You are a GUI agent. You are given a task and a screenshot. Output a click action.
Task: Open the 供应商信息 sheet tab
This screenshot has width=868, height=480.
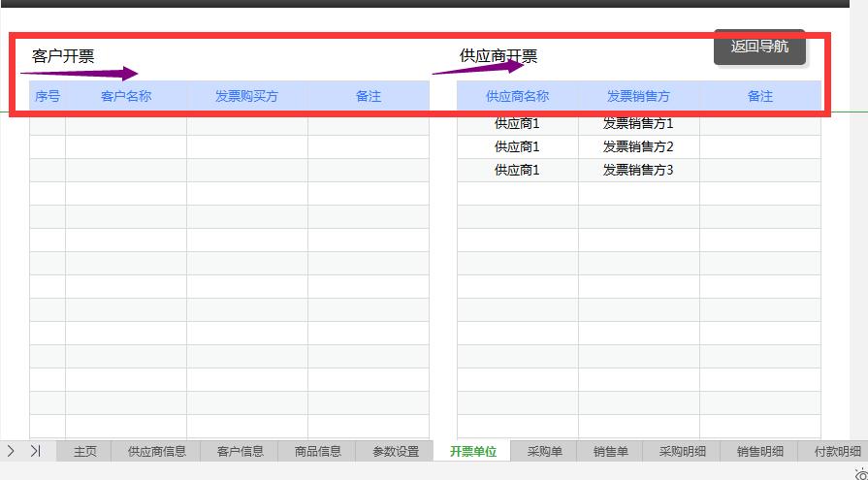(x=157, y=452)
